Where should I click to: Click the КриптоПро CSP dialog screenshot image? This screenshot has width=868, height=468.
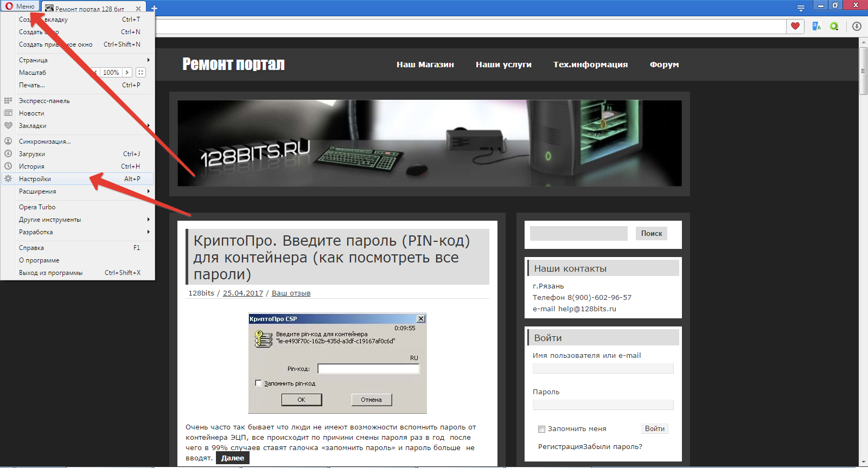(x=337, y=363)
